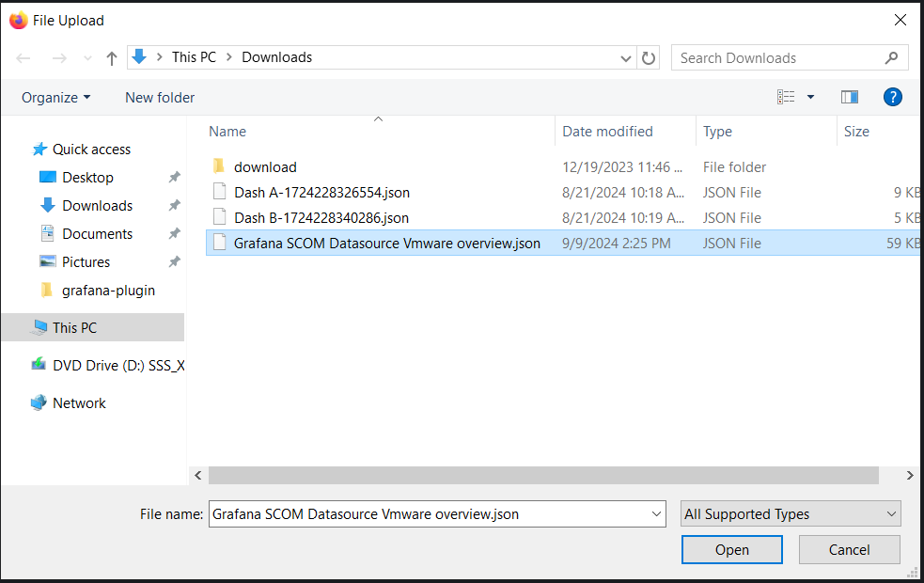Sort files by Date modified column
The image size is (924, 583).
point(607,132)
